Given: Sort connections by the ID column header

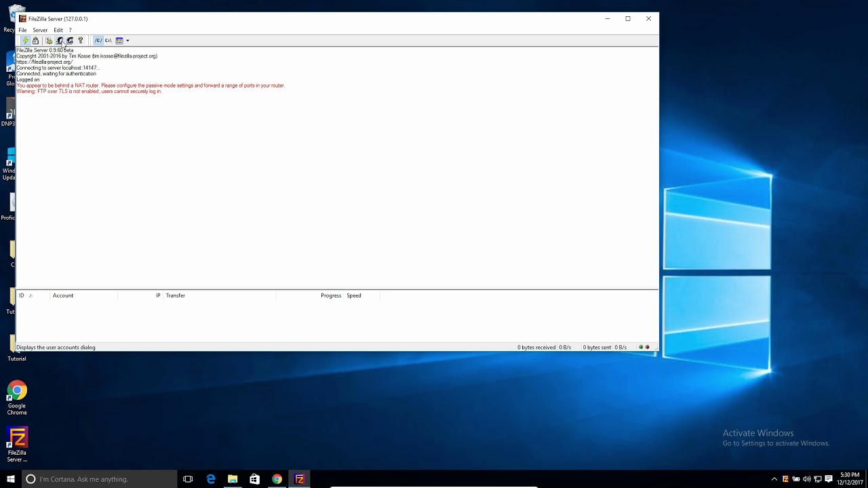Looking at the screenshot, I should [x=33, y=296].
